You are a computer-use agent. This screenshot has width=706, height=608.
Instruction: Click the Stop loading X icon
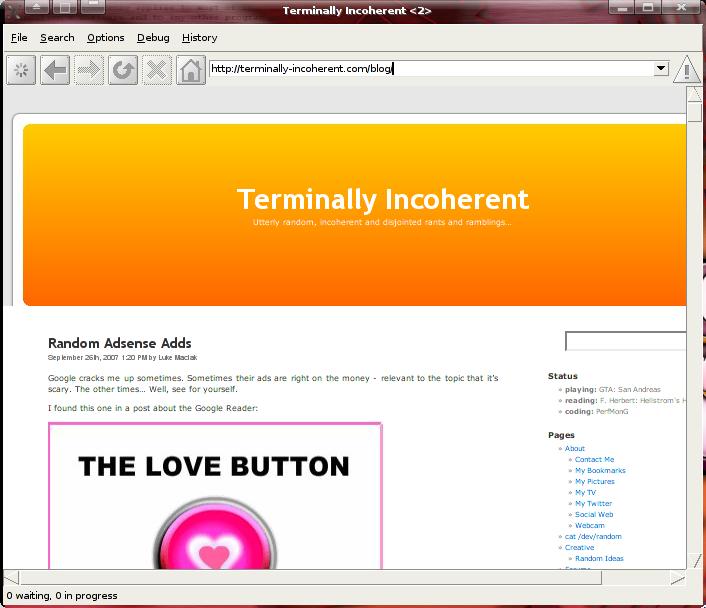157,70
